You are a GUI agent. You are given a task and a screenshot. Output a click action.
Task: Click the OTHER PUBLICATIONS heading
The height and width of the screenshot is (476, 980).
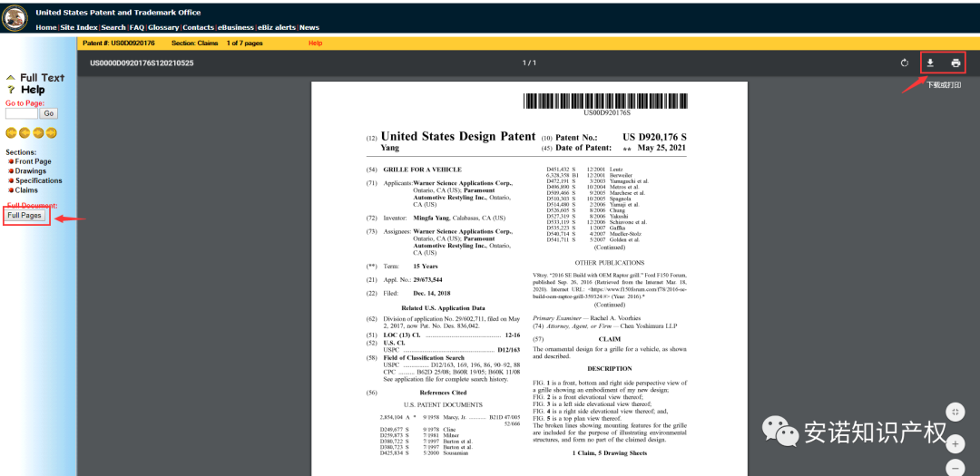pyautogui.click(x=610, y=263)
